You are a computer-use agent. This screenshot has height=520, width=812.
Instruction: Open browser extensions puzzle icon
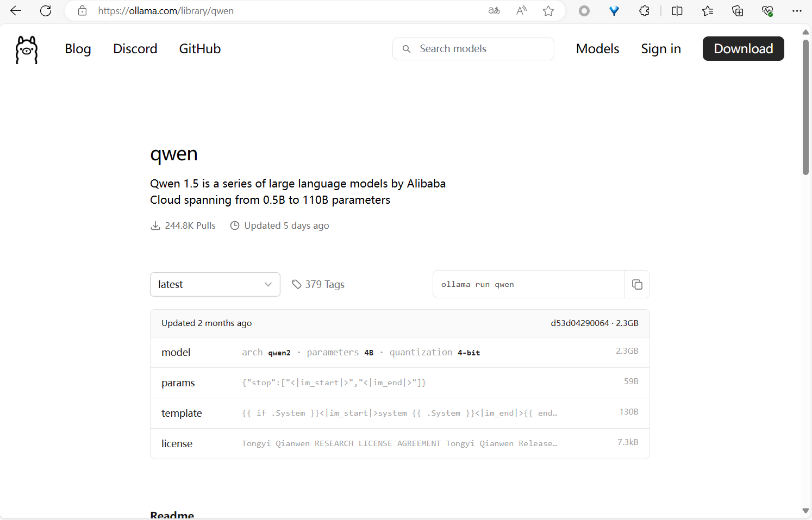644,11
